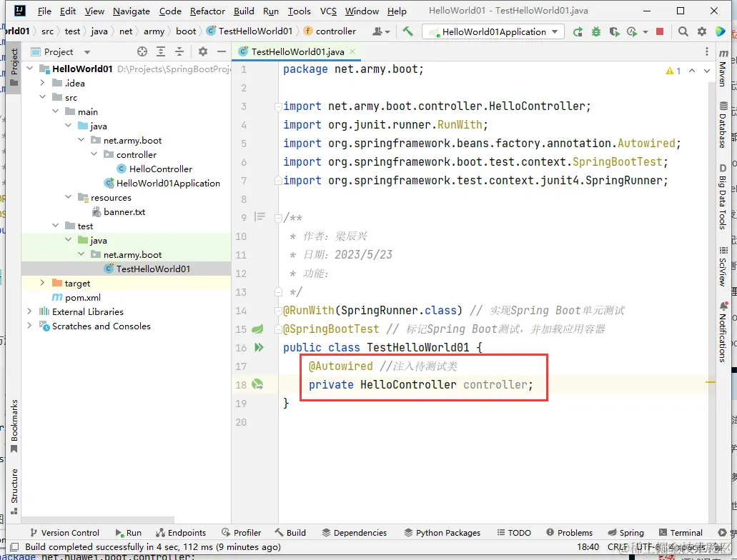Open the Refactor menu
The height and width of the screenshot is (560, 737).
pyautogui.click(x=207, y=11)
